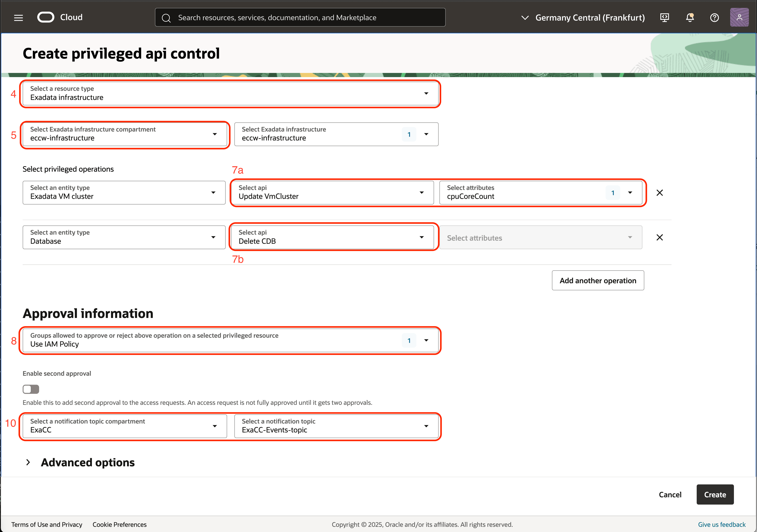
Task: Click Add another operation
Action: tap(598, 280)
